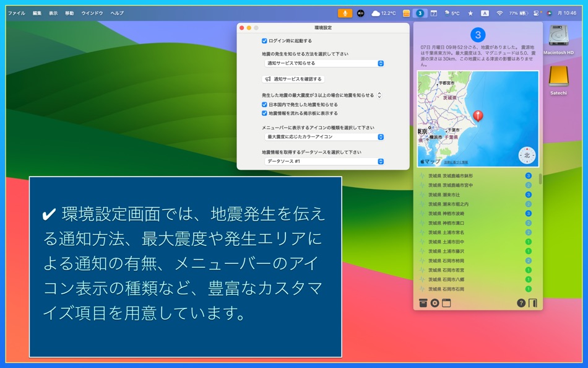The height and width of the screenshot is (368, 588).
Task: Open the archive box icon in earthquake panel
Action: [x=423, y=303]
